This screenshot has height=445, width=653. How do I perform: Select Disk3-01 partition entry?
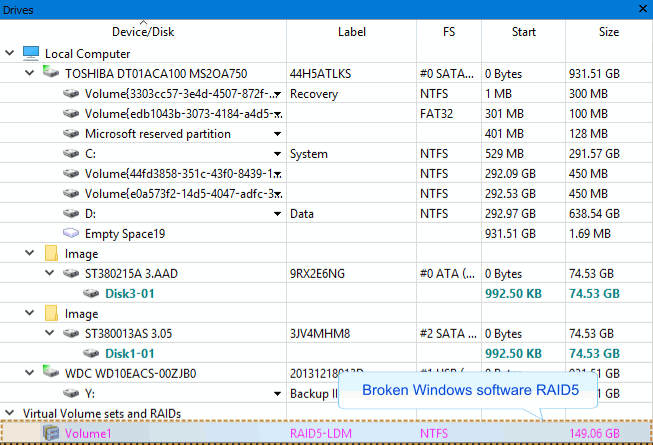[130, 293]
